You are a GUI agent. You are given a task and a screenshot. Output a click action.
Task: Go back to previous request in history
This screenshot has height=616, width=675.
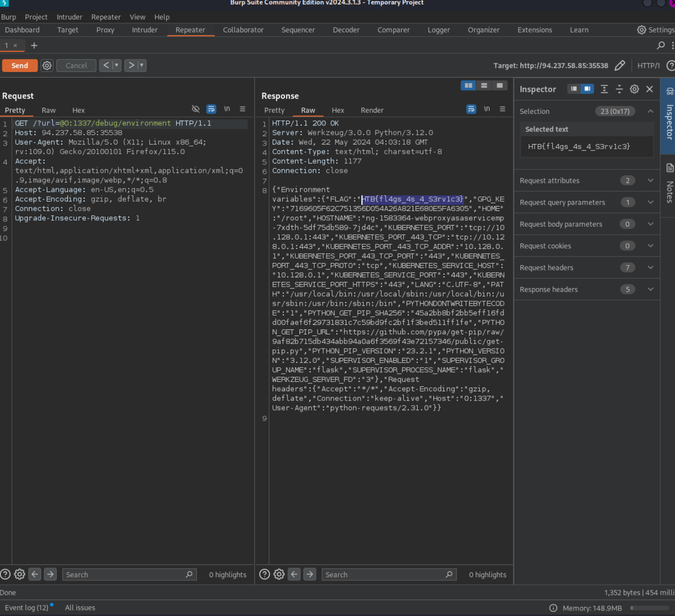tap(106, 65)
